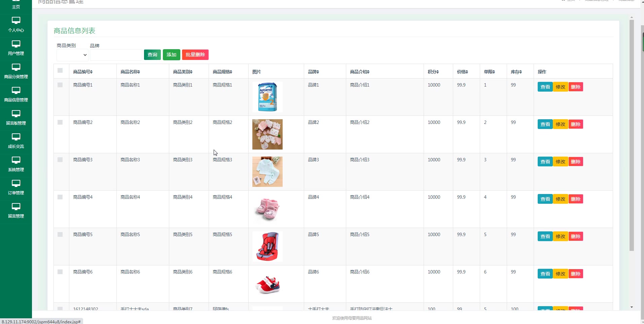Click the inner page vertical scrollbar thumb

632,135
